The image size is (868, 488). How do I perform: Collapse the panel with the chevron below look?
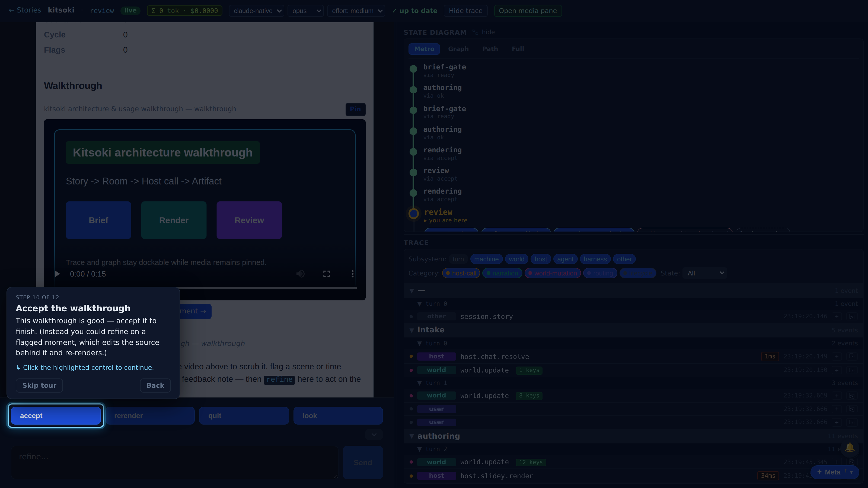tap(374, 434)
